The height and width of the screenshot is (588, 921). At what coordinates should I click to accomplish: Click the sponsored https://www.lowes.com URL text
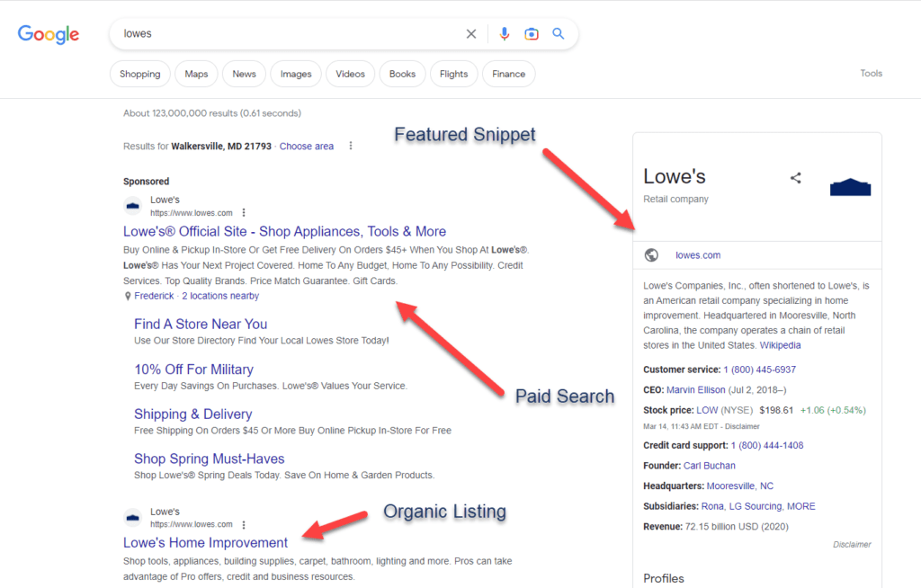pos(192,213)
